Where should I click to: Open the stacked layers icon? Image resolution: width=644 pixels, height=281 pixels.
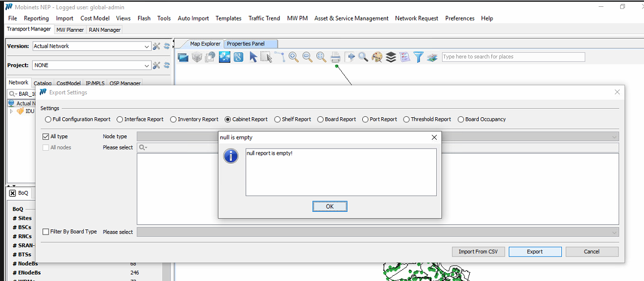point(391,57)
